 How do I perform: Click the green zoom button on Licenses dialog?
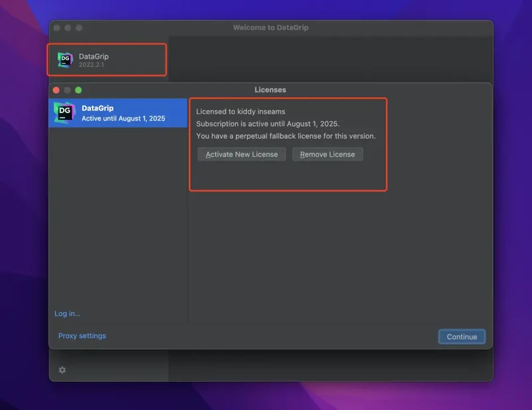tap(78, 90)
